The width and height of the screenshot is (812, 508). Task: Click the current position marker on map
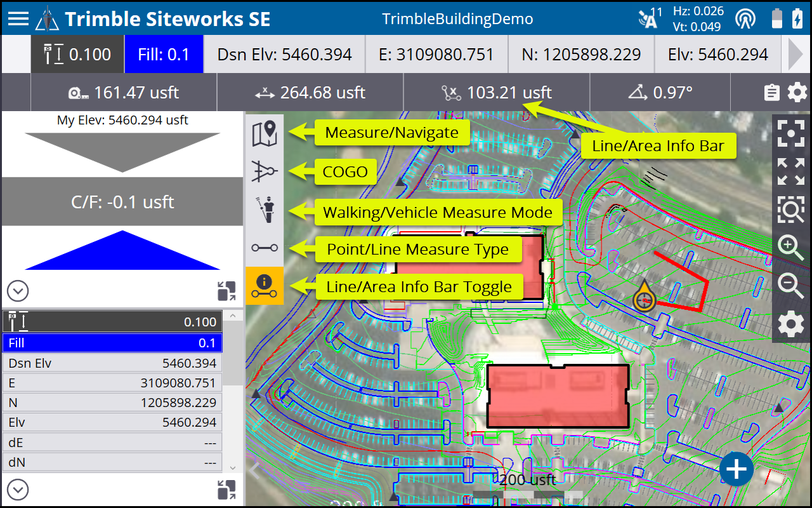pyautogui.click(x=645, y=297)
